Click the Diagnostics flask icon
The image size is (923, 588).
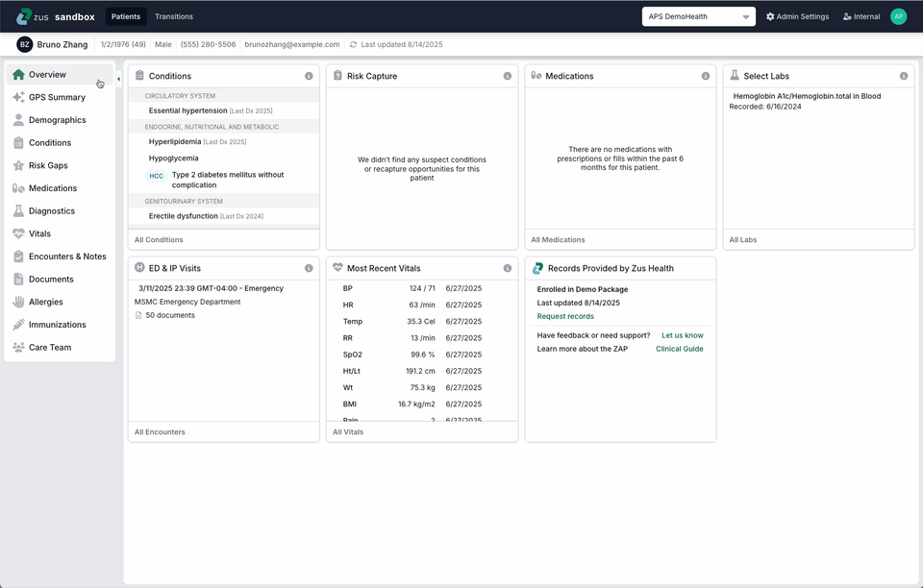pyautogui.click(x=18, y=210)
